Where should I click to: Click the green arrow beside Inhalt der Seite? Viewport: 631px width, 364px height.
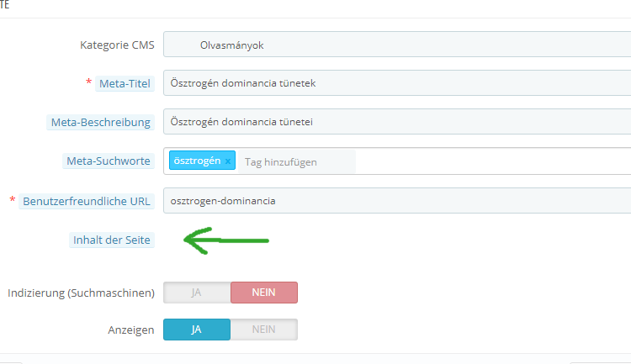pos(225,242)
